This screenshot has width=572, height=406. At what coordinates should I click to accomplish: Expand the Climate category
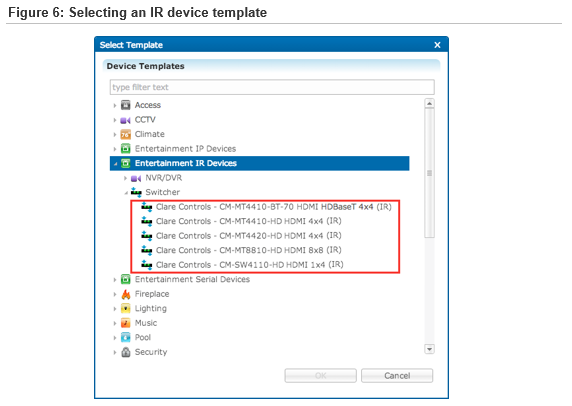pos(115,135)
